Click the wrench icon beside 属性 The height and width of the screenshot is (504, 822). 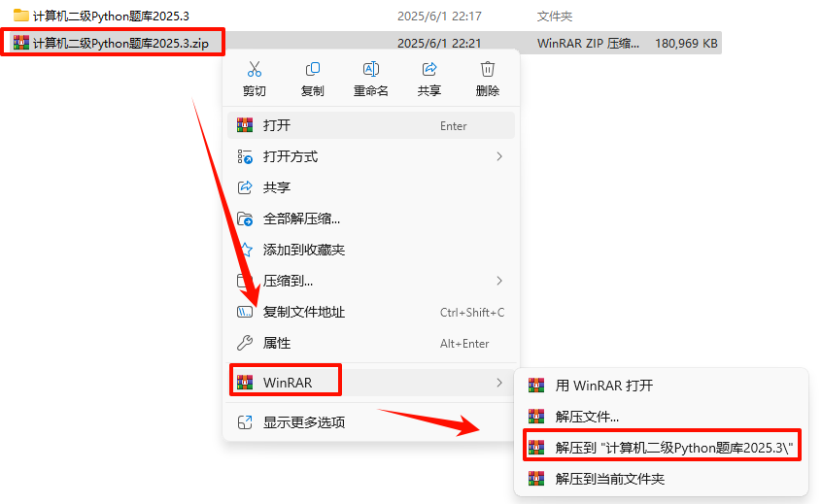[245, 343]
